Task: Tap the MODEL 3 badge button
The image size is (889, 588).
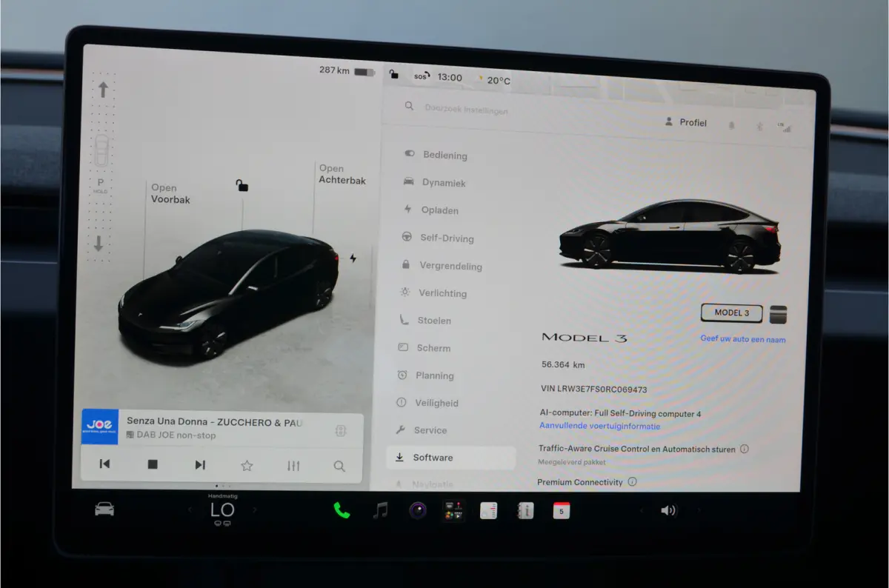Action: coord(732,313)
